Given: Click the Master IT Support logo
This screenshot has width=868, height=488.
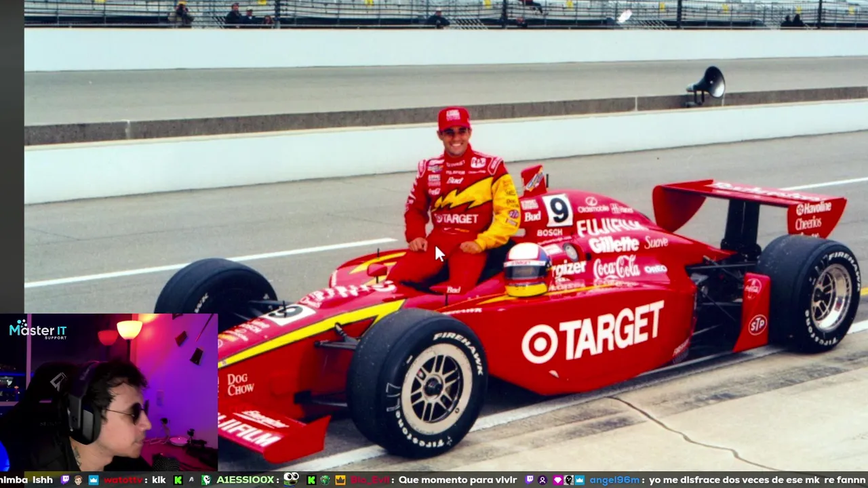Looking at the screenshot, I should point(38,331).
